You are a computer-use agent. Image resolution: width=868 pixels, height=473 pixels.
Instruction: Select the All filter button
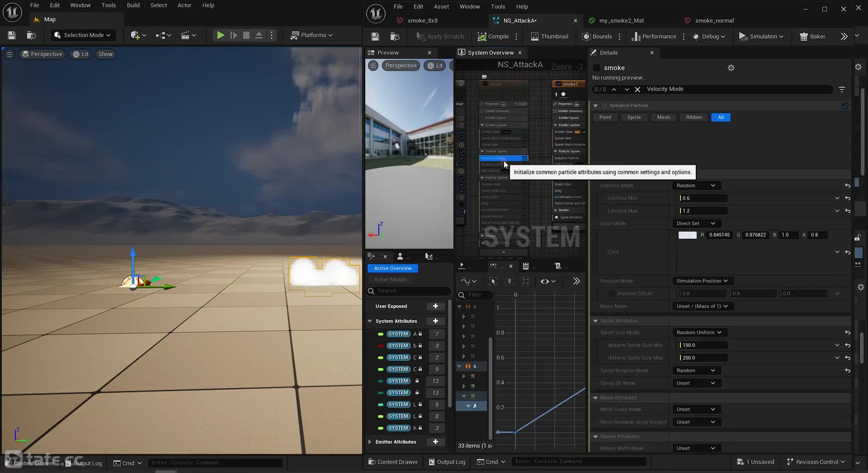point(720,117)
